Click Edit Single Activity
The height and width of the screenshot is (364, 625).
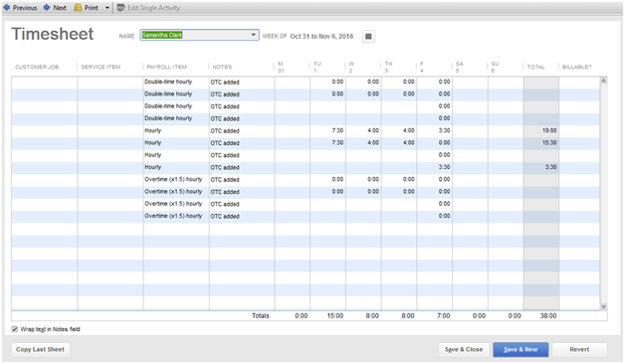click(148, 8)
